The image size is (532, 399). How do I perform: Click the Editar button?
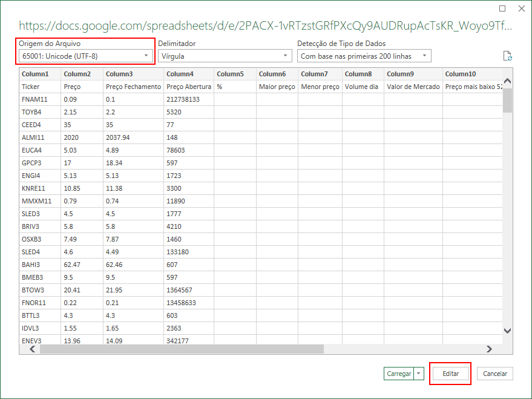(450, 374)
